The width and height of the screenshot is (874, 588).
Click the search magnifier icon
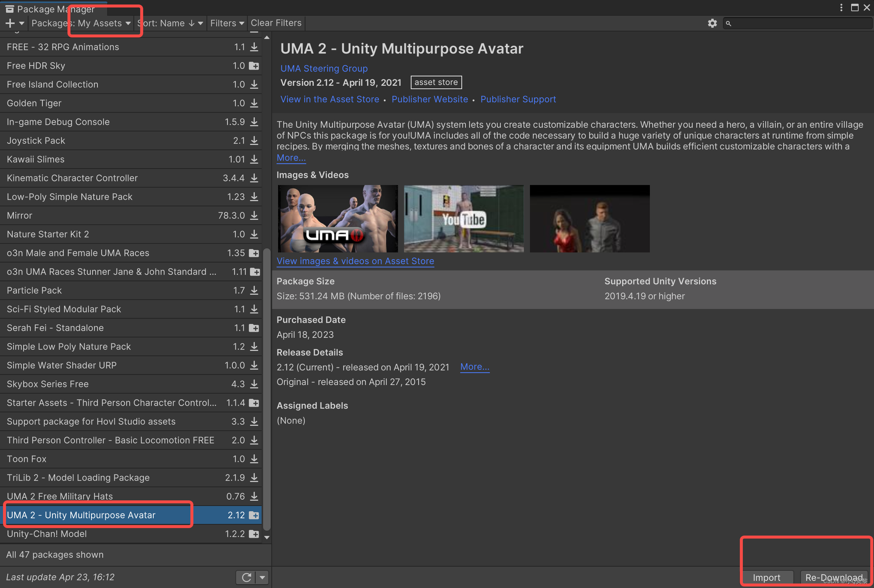tap(729, 23)
